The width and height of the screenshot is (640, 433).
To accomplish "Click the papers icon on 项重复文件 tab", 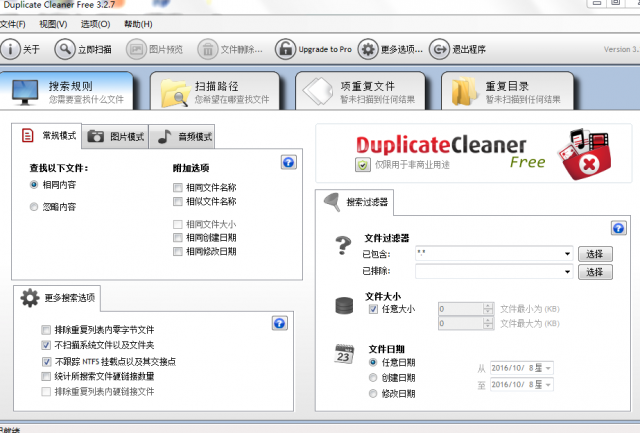I will pos(318,91).
